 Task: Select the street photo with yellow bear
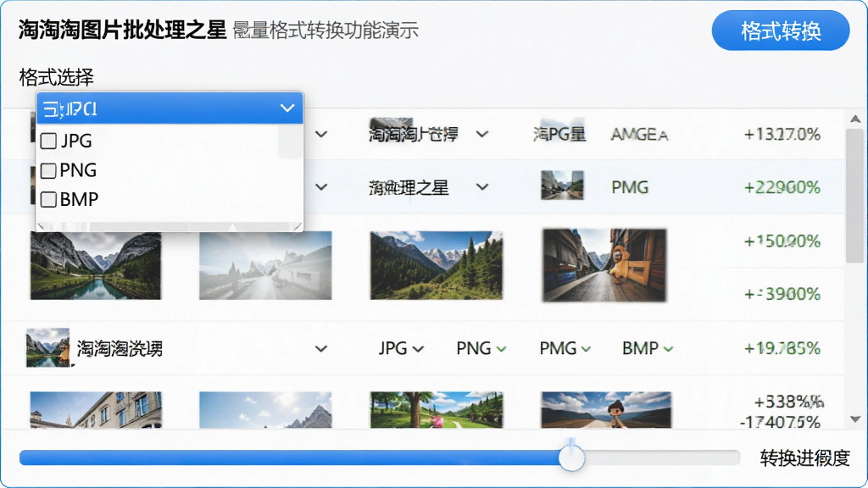pos(604,265)
